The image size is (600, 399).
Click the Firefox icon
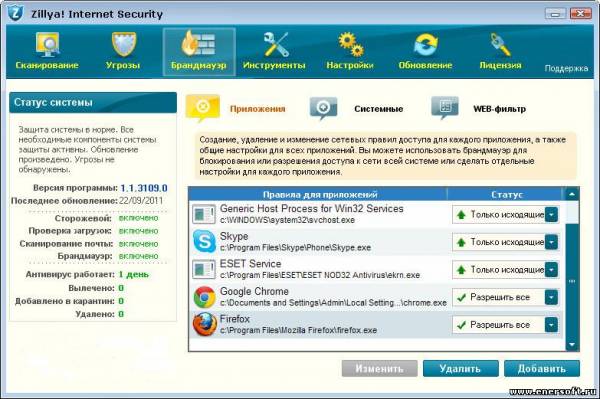pyautogui.click(x=204, y=324)
